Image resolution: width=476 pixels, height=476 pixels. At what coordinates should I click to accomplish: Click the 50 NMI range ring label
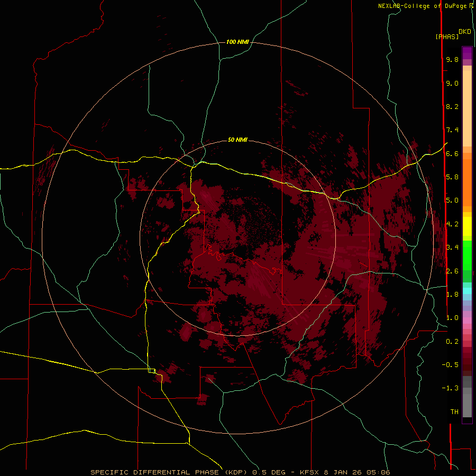pos(237,140)
